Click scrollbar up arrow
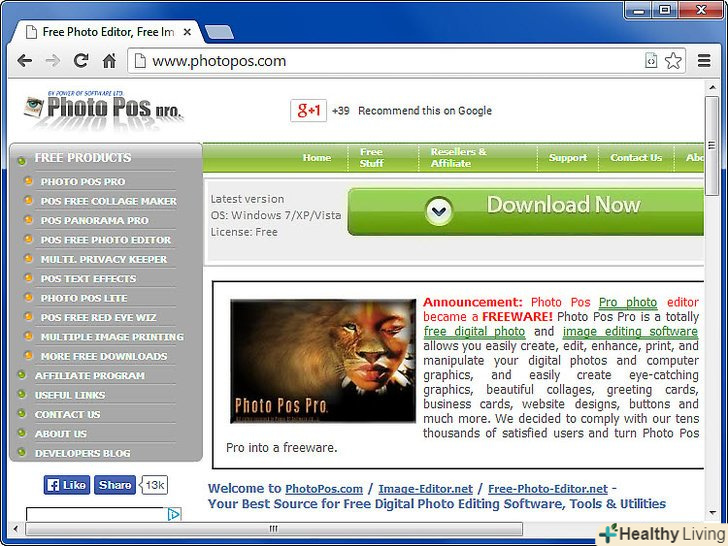728x546 pixels. [x=712, y=87]
